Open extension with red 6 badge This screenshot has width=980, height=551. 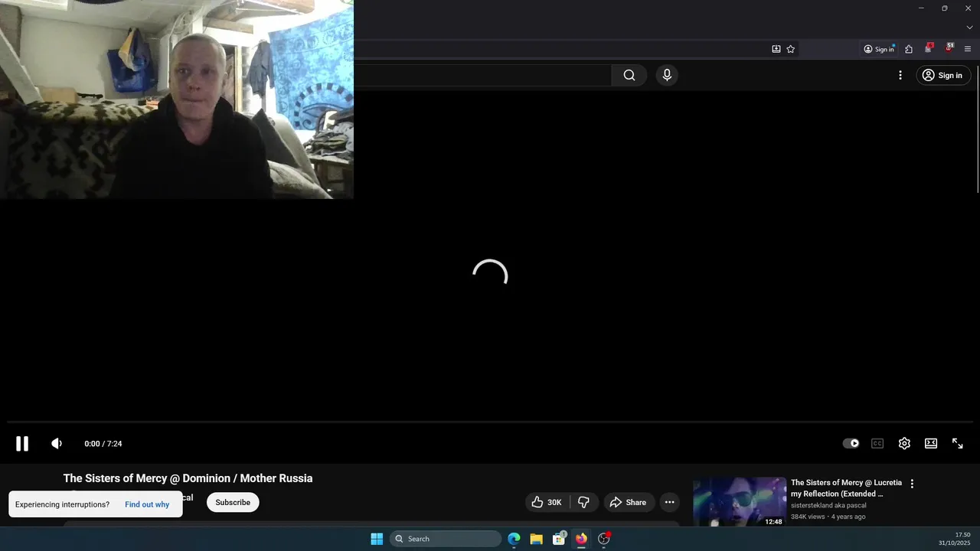point(929,48)
